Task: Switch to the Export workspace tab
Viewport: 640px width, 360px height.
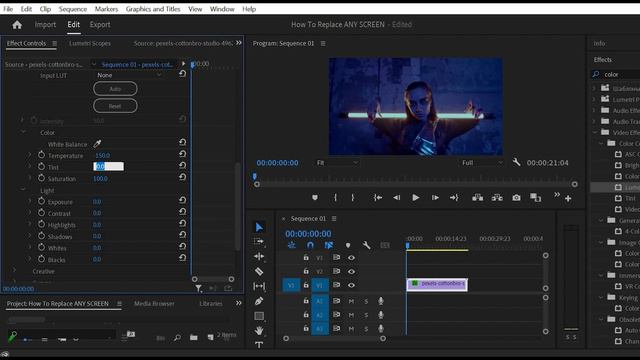Action: pyautogui.click(x=100, y=24)
